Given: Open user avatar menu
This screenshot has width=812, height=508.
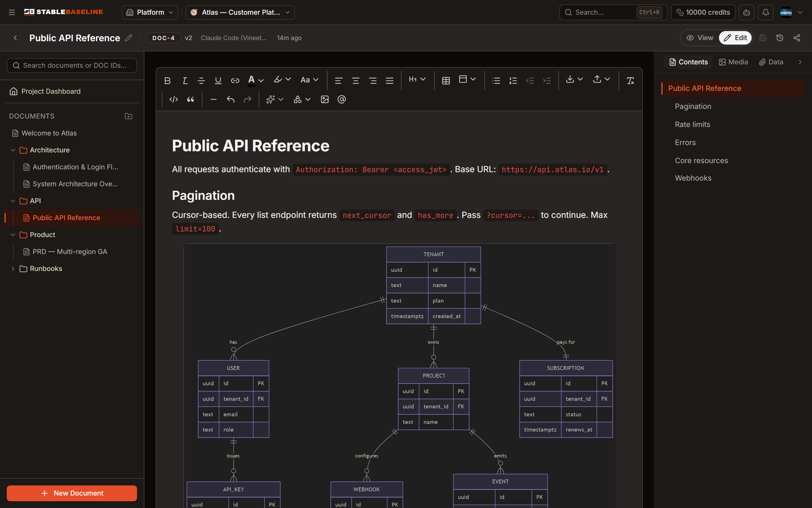Looking at the screenshot, I should pyautogui.click(x=791, y=12).
